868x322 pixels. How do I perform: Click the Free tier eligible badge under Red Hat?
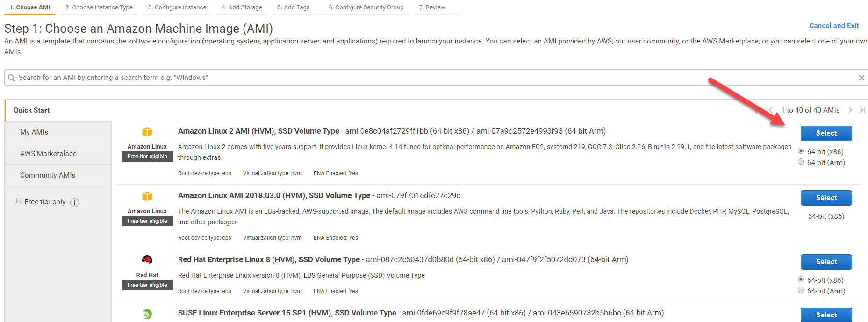(x=147, y=285)
